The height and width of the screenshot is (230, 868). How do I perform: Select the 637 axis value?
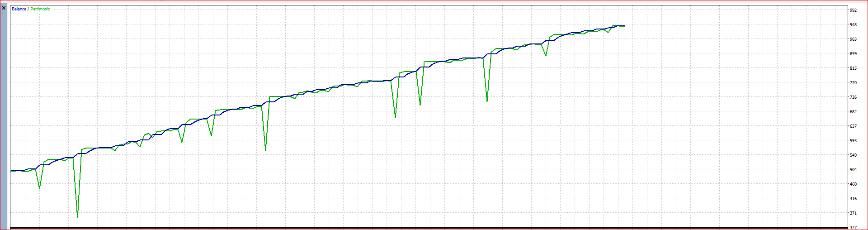(853, 126)
